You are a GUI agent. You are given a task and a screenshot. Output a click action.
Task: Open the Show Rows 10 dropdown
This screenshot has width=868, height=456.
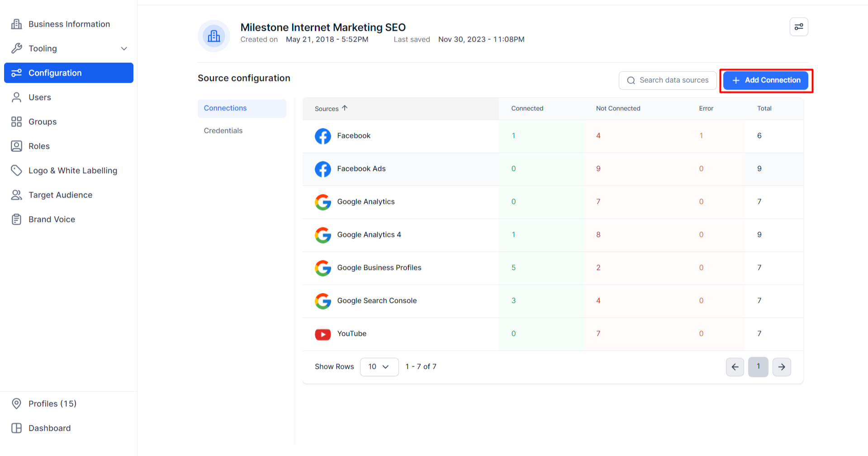click(379, 367)
